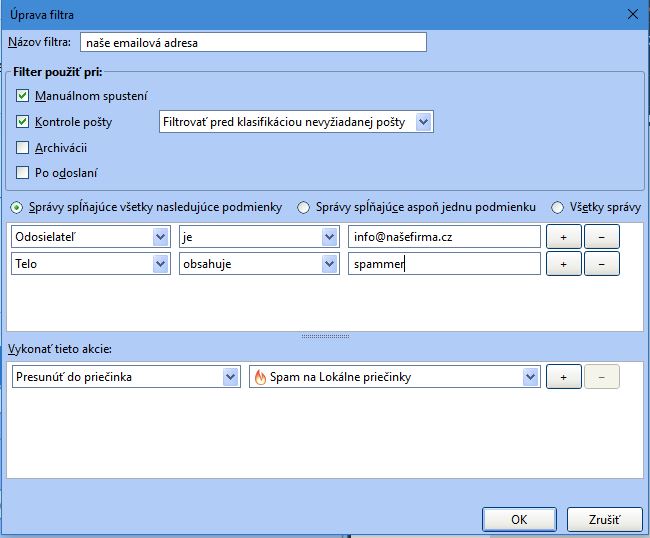Click the Spam folder flame icon
The image size is (650, 538).
(x=260, y=377)
